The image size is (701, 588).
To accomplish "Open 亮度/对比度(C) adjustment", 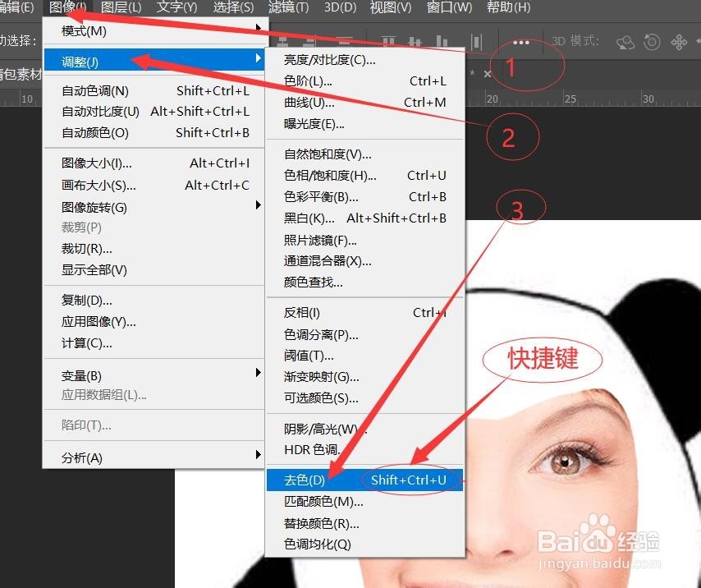I will (365, 59).
